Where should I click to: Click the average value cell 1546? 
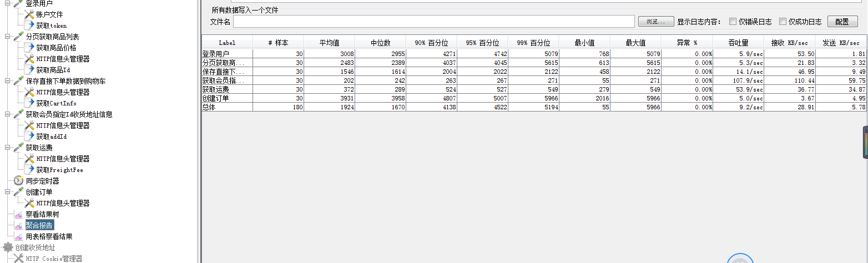329,72
